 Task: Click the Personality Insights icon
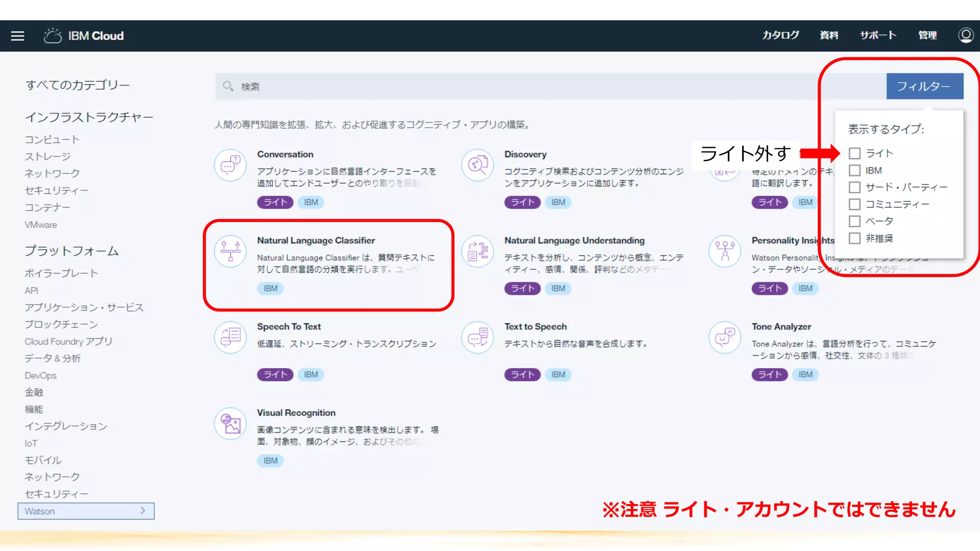[x=725, y=251]
